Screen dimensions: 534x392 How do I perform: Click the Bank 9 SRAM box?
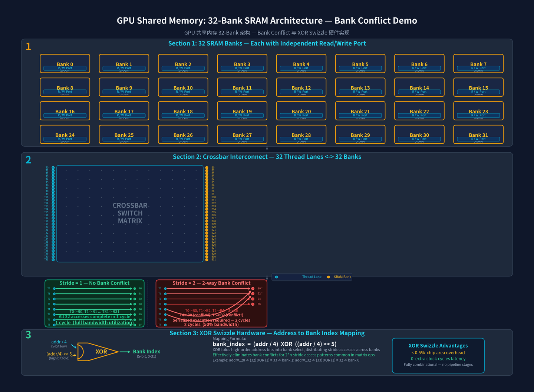click(124, 87)
